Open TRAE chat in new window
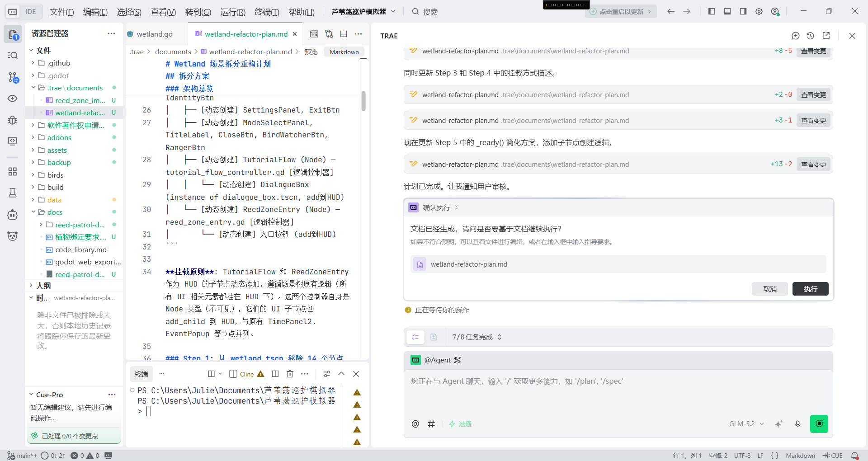 click(x=826, y=36)
